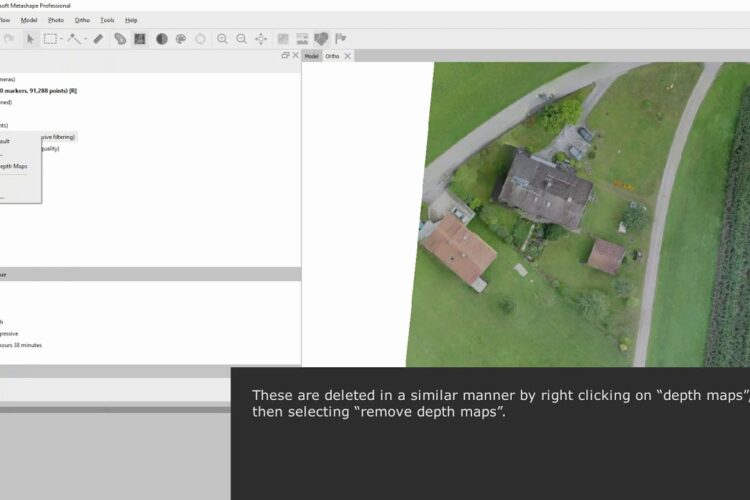The image size is (750, 500).
Task: Float the workspace panel with undock button
Action: point(285,56)
